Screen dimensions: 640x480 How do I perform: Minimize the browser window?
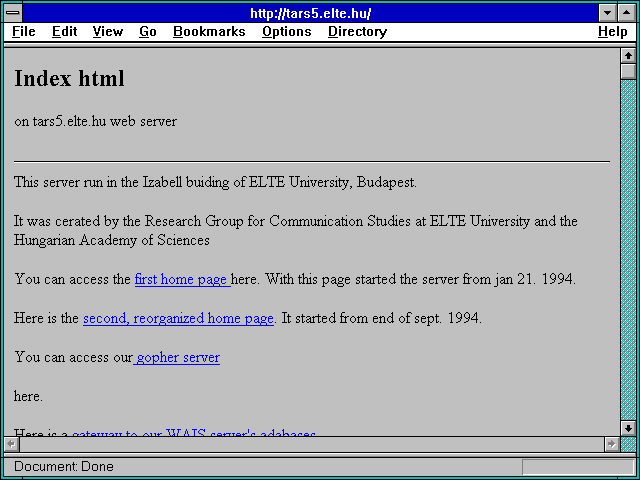(x=607, y=13)
